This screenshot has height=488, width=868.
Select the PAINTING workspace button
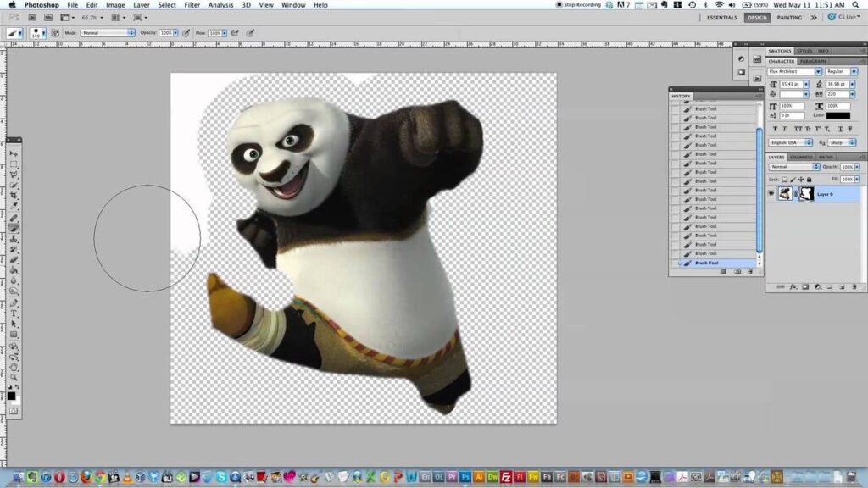pyautogui.click(x=789, y=17)
